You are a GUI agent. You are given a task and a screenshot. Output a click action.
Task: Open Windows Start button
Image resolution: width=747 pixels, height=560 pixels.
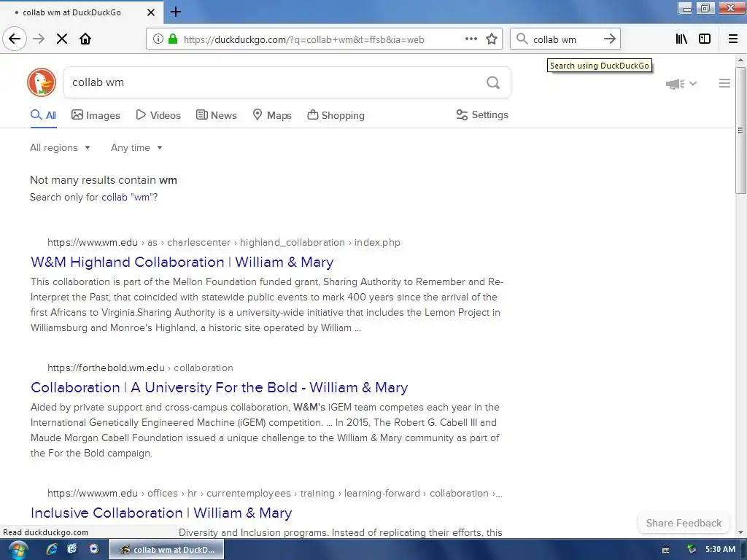pyautogui.click(x=18, y=550)
